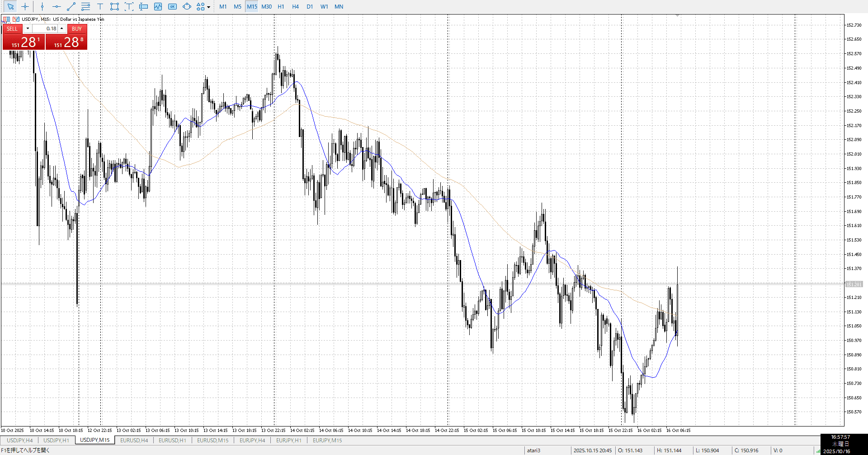The width and height of the screenshot is (868, 455).
Task: Enable the D1 daily timeframe
Action: 310,6
